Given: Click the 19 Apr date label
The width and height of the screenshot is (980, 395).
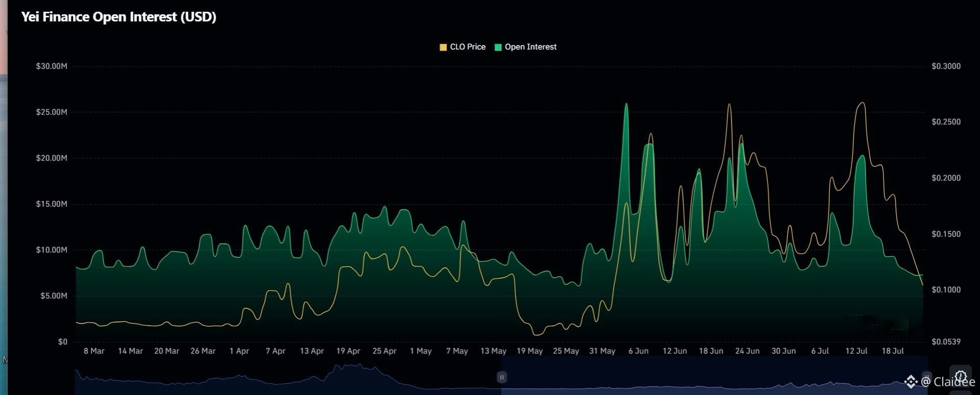Looking at the screenshot, I should [348, 351].
